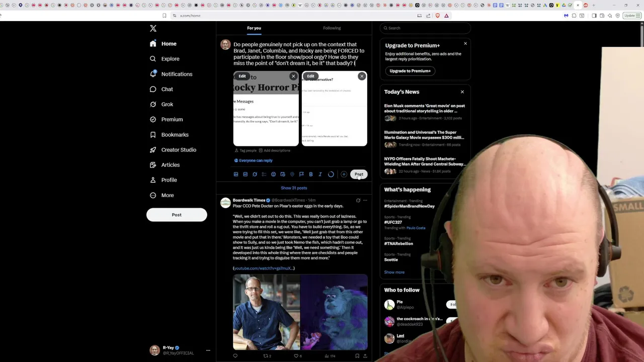
Task: Enhance the post with Grok icon
Action: pos(255,174)
